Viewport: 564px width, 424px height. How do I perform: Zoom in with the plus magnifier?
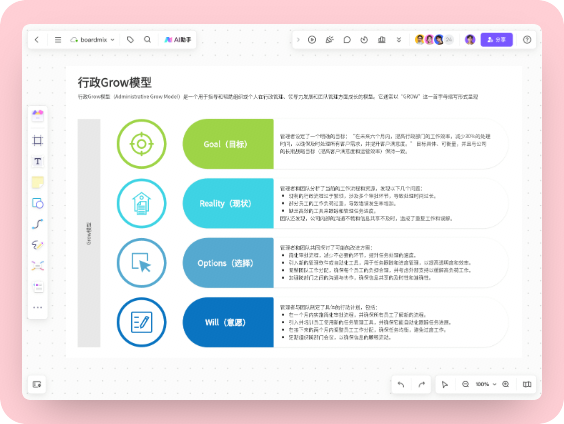pos(506,384)
